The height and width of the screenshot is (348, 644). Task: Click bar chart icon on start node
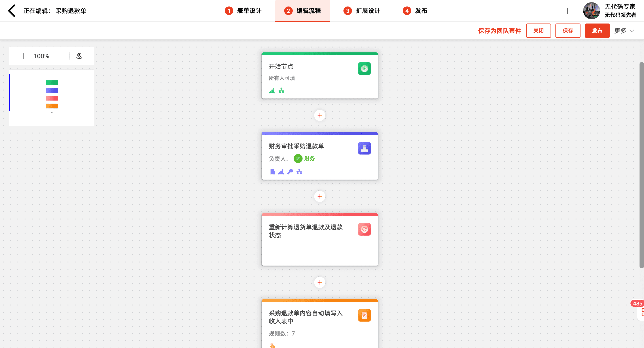(x=272, y=91)
